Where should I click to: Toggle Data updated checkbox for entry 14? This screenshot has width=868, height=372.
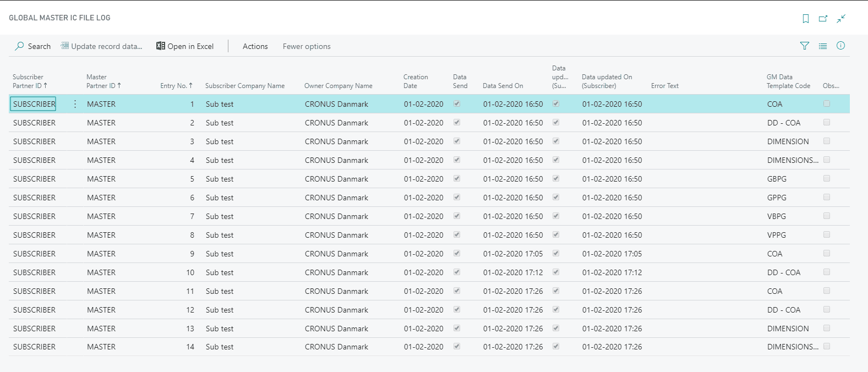556,346
